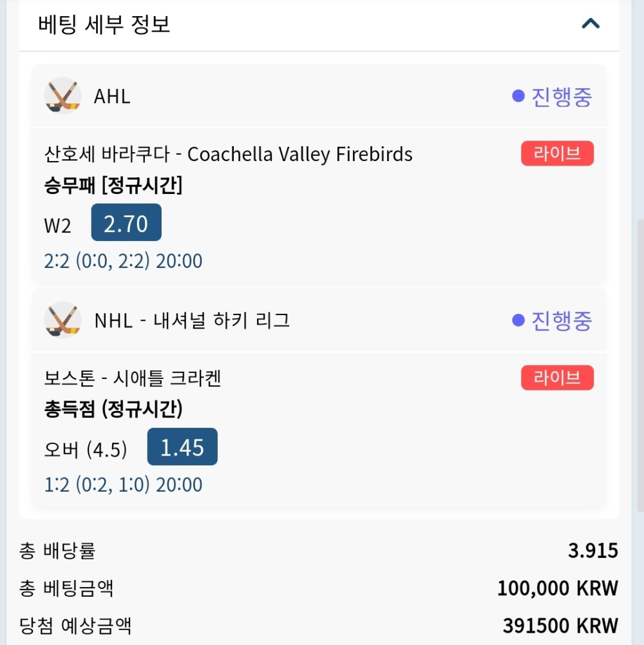Image resolution: width=644 pixels, height=645 pixels.
Task: Click the 라이브 badge on AHL match
Action: [x=557, y=154]
